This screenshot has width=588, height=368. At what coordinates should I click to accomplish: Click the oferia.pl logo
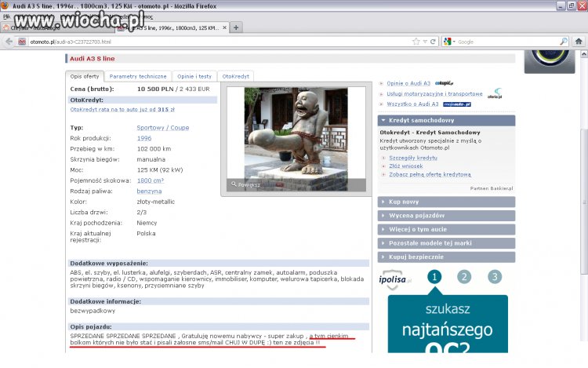[x=495, y=94]
